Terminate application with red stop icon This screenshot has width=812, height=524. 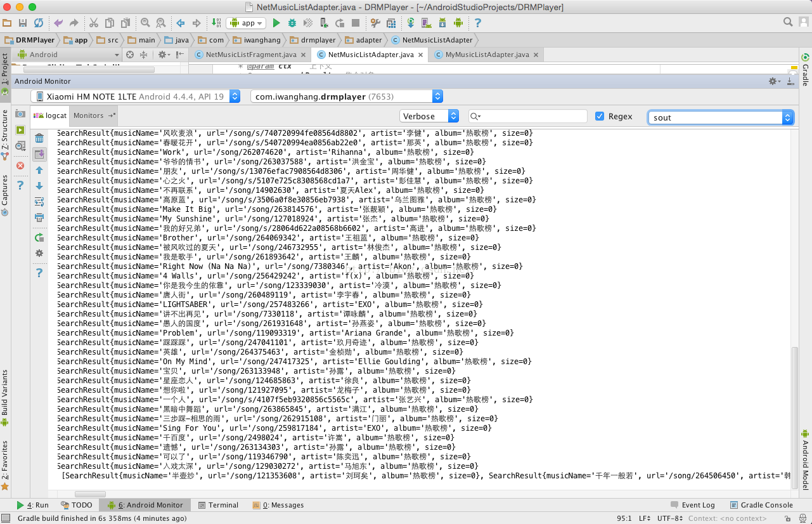(x=20, y=166)
